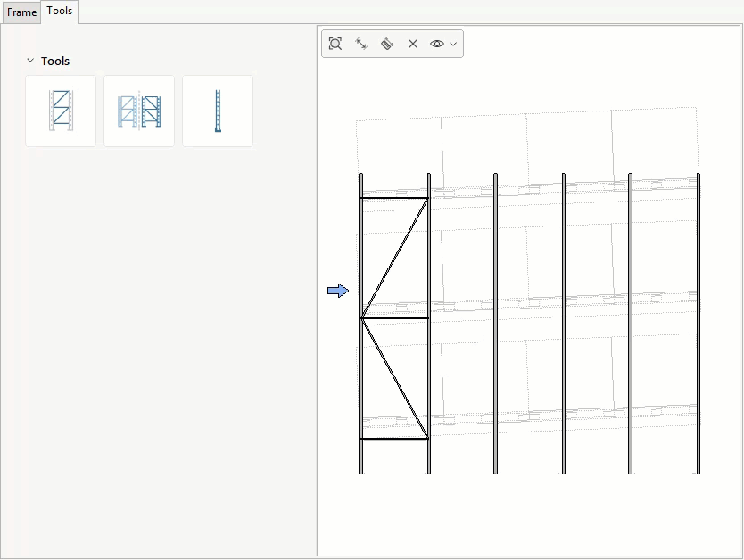Click the X clear icon in viewer toolbar
The height and width of the screenshot is (560, 744).
[413, 44]
